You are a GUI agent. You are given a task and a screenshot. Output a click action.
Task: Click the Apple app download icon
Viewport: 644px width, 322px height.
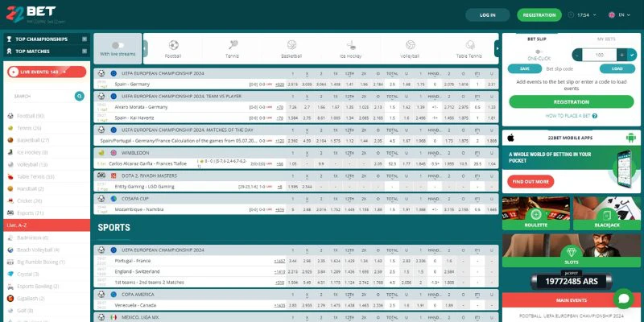[x=510, y=138]
